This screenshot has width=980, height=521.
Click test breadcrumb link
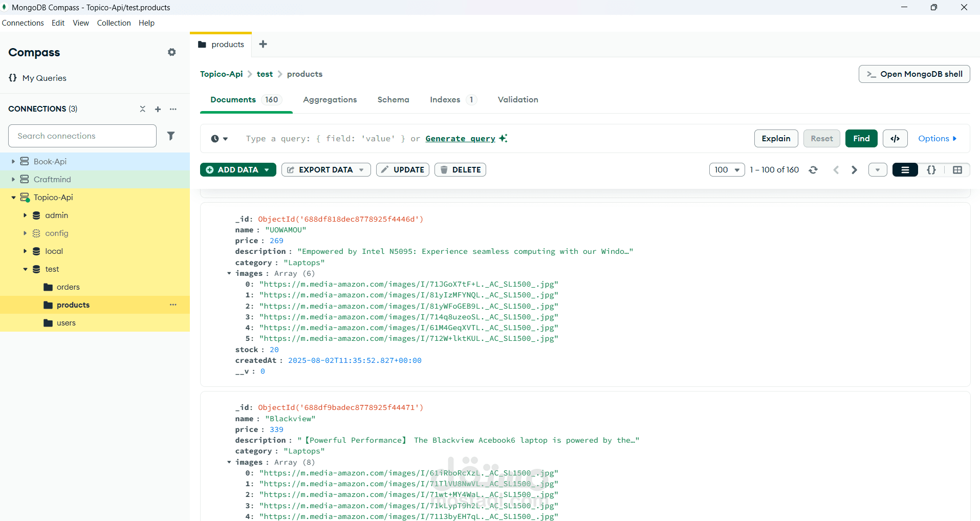click(x=265, y=74)
